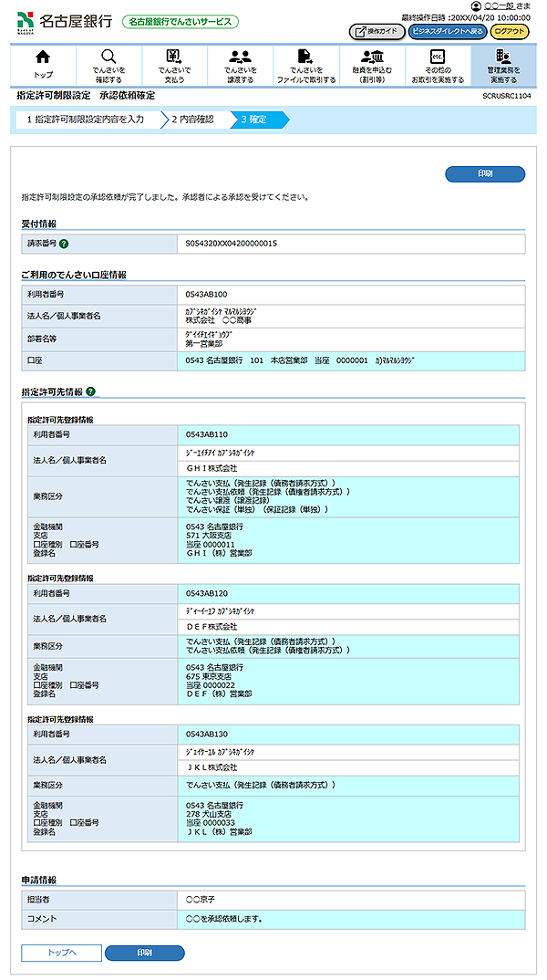Select step 2 内容確認
The width and height of the screenshot is (547, 980).
click(x=192, y=120)
